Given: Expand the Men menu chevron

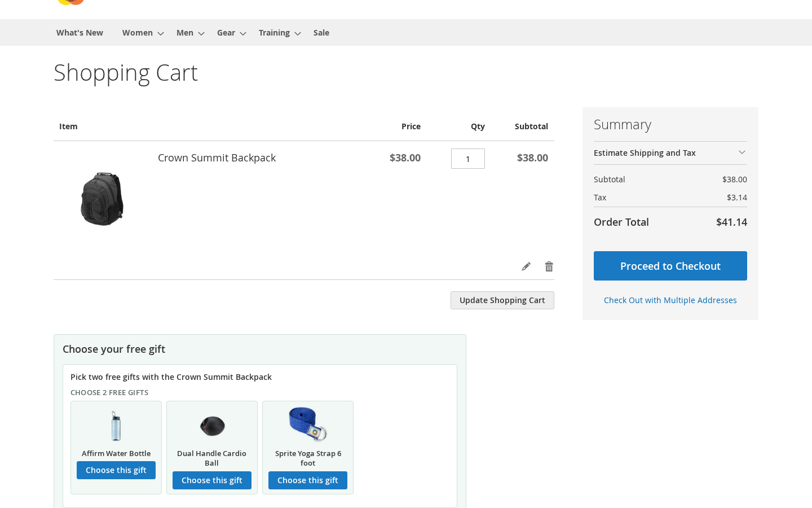Looking at the screenshot, I should [x=201, y=33].
